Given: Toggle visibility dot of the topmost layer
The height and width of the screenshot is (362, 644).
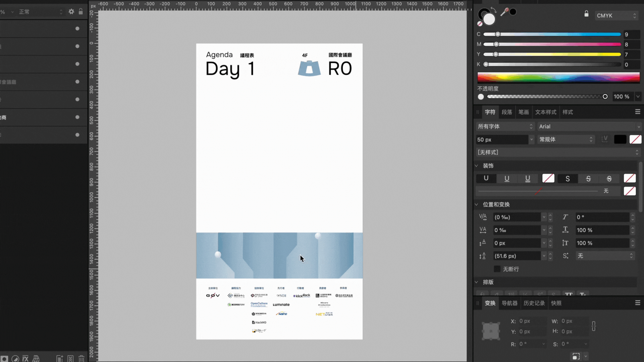Looking at the screenshot, I should click(x=77, y=28).
